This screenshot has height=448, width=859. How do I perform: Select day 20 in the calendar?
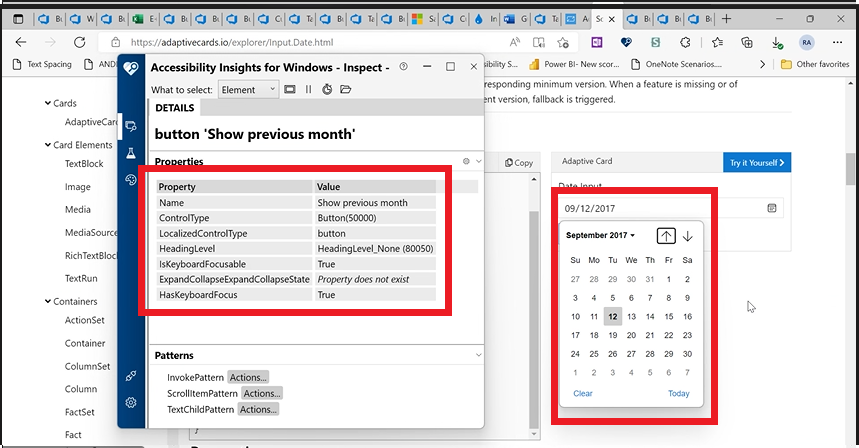tap(631, 335)
